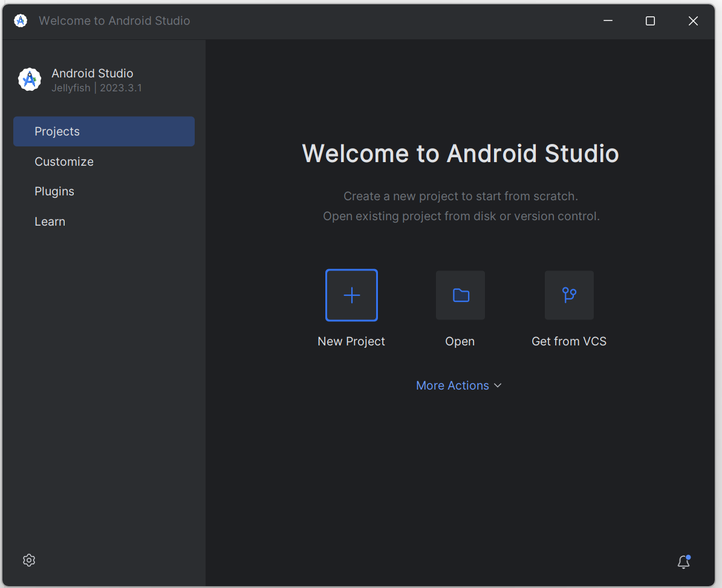Expand the More Actions dropdown
This screenshot has width=722, height=588.
click(x=458, y=385)
